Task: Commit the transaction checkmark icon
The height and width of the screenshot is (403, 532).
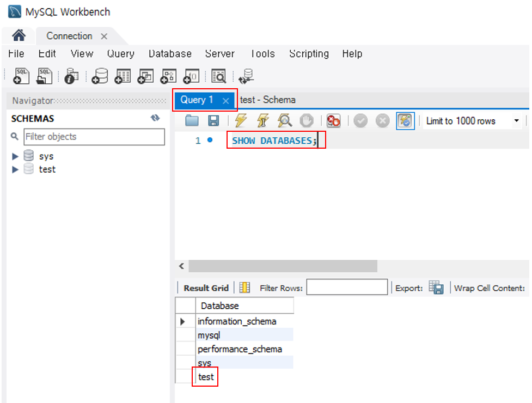Action: coord(360,121)
